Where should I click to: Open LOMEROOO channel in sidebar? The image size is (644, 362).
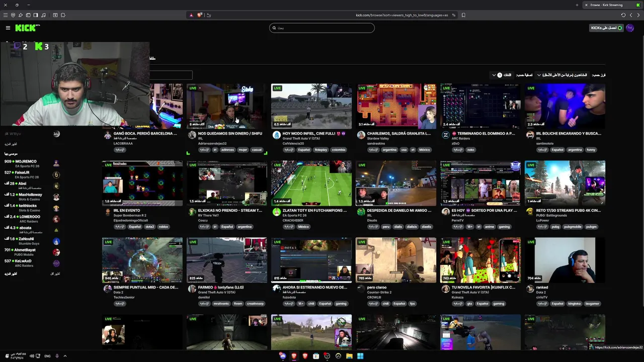pos(30,217)
